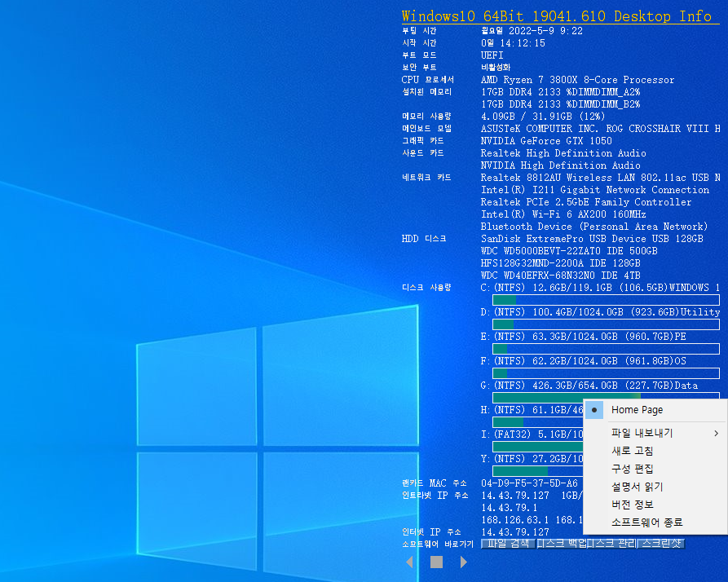The image size is (728, 582).
Task: Click the MAC address '04-D9-F5-37-5D-A6'
Action: (529, 483)
